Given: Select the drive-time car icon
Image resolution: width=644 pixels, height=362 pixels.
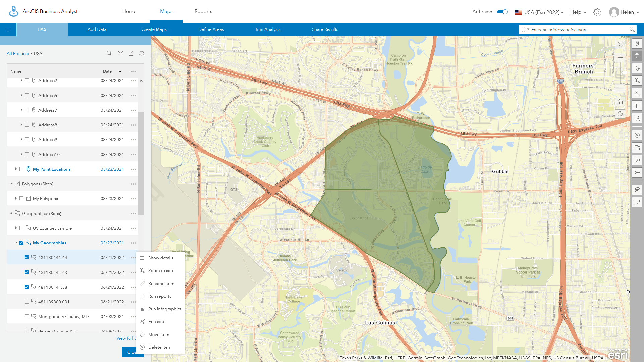Looking at the screenshot, I should point(637,190).
